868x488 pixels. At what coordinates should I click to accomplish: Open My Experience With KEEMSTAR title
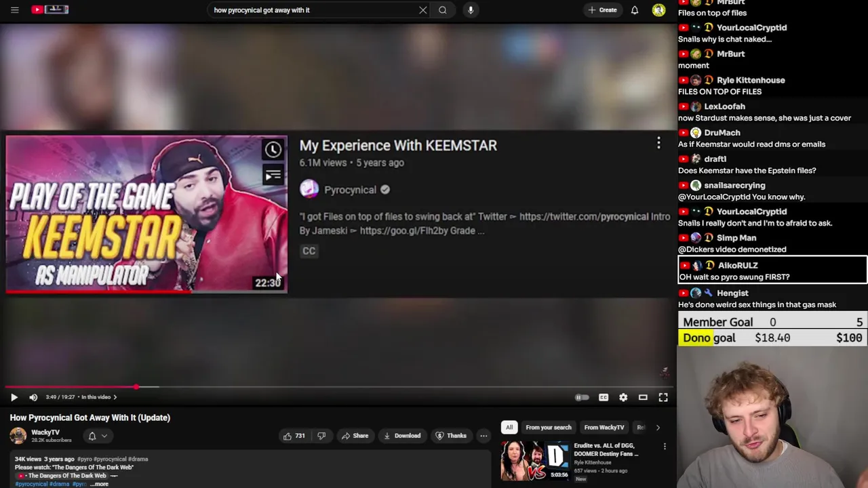(398, 146)
